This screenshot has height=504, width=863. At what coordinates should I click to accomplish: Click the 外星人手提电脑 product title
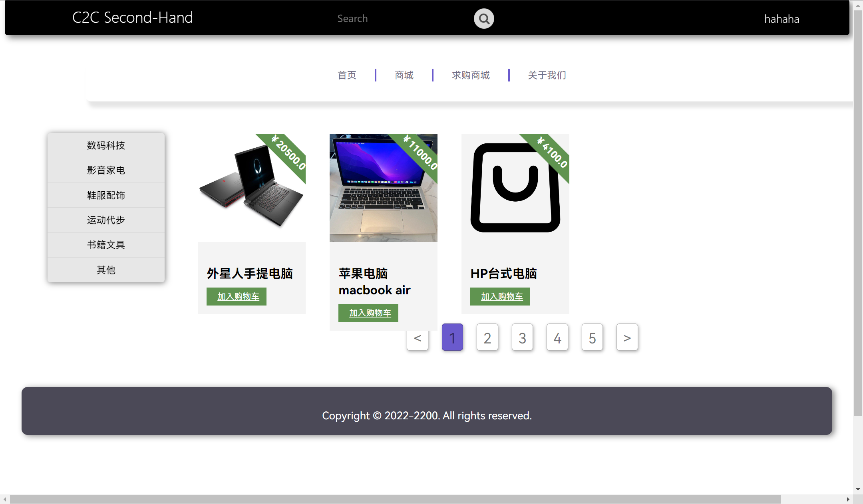point(250,274)
